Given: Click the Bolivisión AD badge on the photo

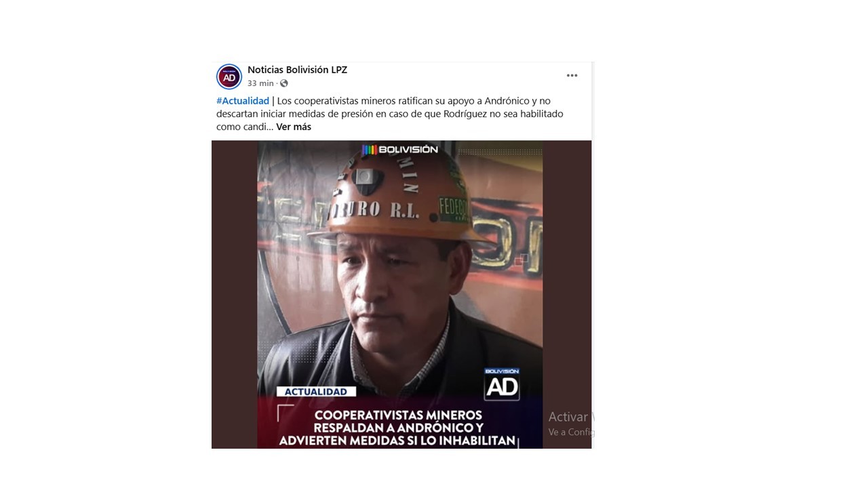Looking at the screenshot, I should (x=502, y=384).
